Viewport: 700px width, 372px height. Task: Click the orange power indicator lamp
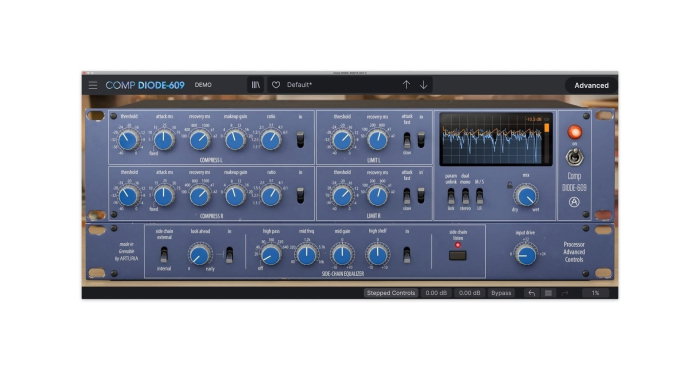tap(575, 132)
